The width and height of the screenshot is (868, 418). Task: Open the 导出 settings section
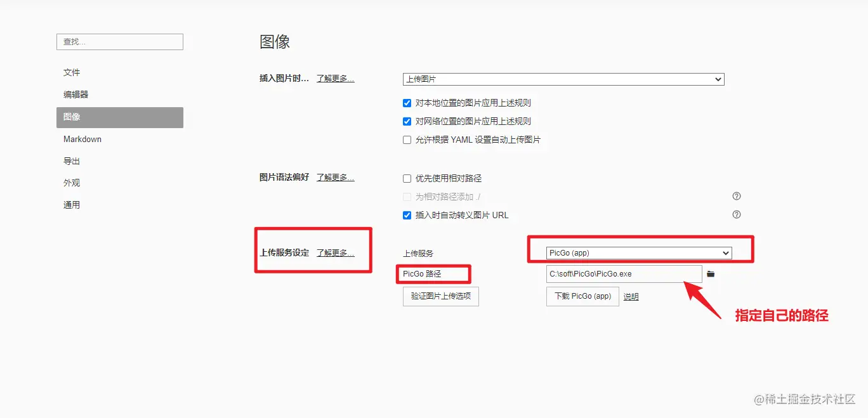click(x=120, y=161)
